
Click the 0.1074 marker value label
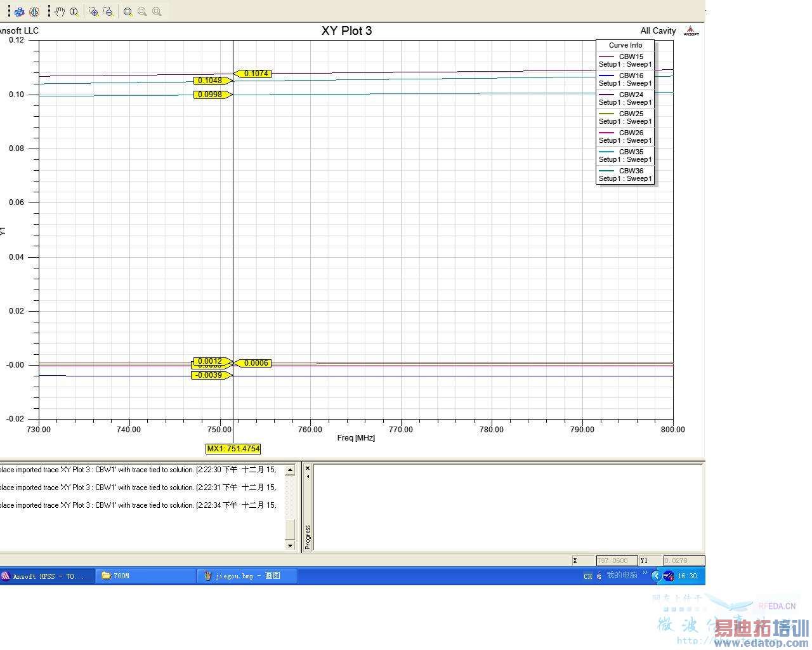pos(256,74)
